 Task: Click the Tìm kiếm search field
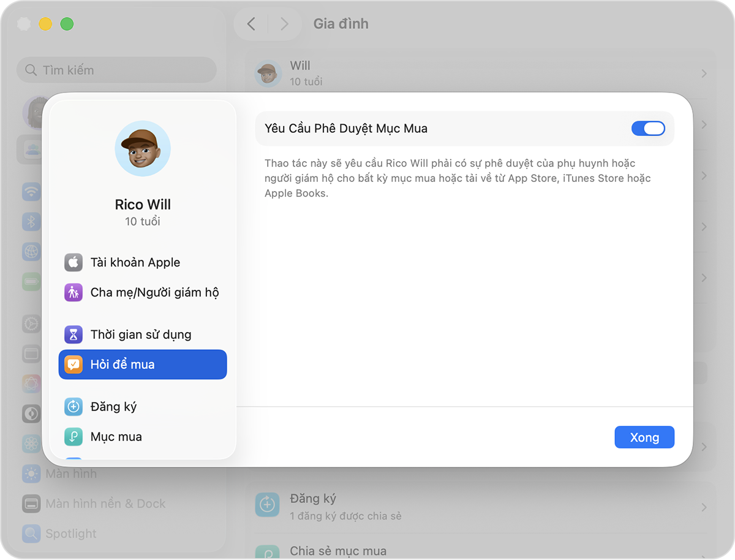point(116,70)
